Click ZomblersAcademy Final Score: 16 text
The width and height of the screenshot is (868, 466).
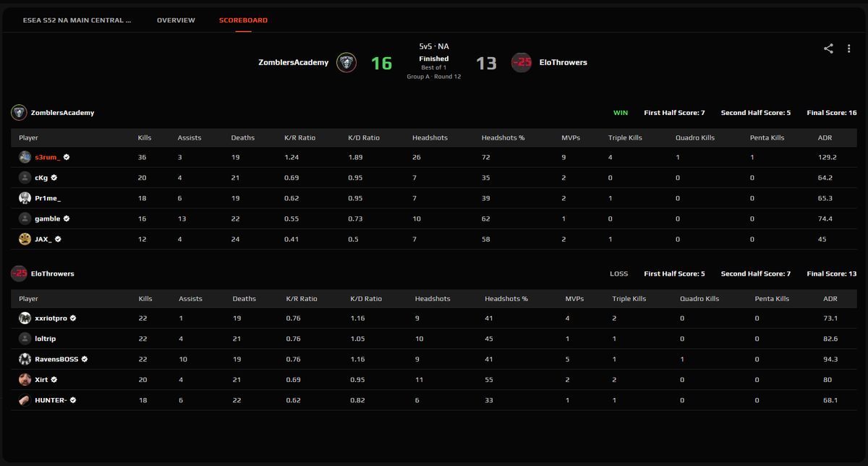[832, 113]
